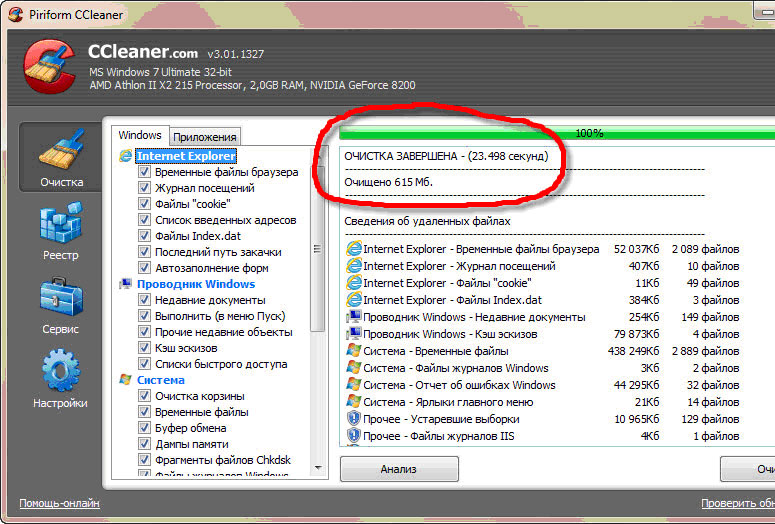The width and height of the screenshot is (775, 524).
Task: Select the Проводник Windows tree group
Action: pyautogui.click(x=196, y=284)
